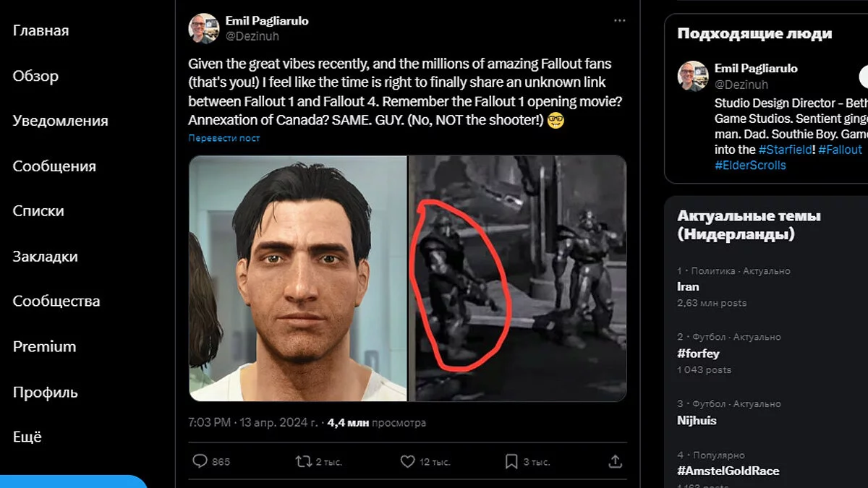Click Перевести пост translate link

click(x=224, y=138)
